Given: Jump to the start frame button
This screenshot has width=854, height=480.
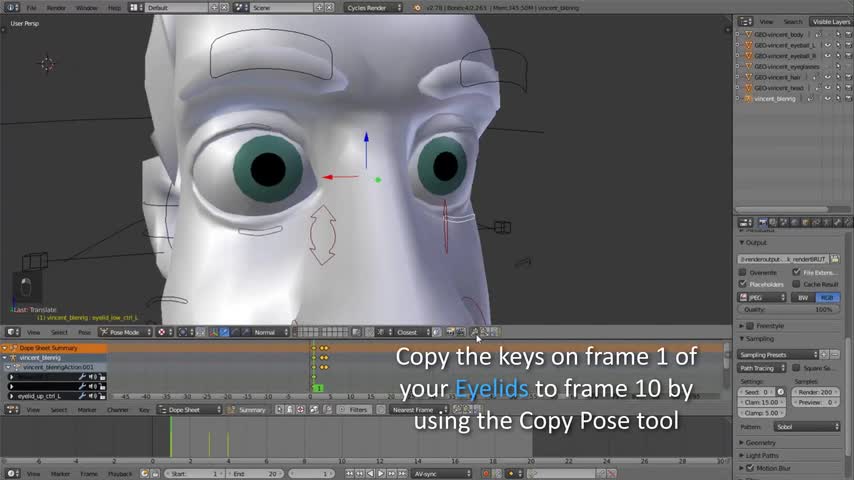Looking at the screenshot, I should tap(349, 473).
